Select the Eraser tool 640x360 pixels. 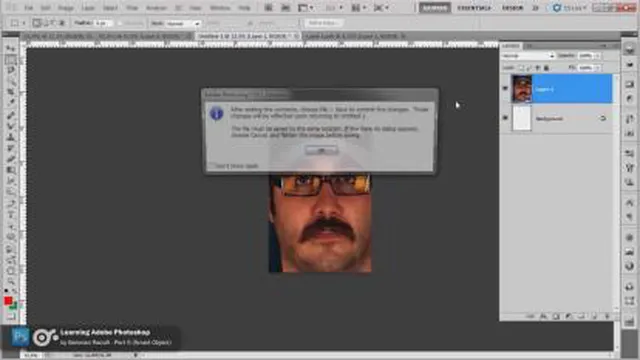pyautogui.click(x=11, y=158)
